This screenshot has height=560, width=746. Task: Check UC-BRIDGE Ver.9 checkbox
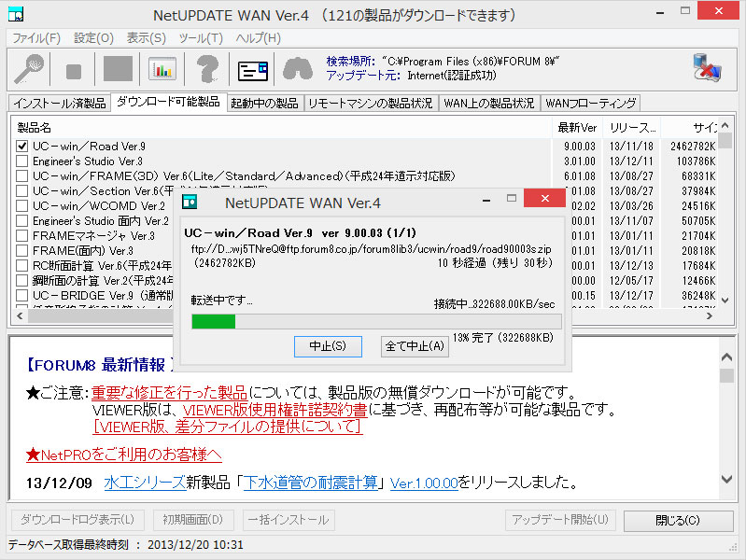[x=21, y=295]
